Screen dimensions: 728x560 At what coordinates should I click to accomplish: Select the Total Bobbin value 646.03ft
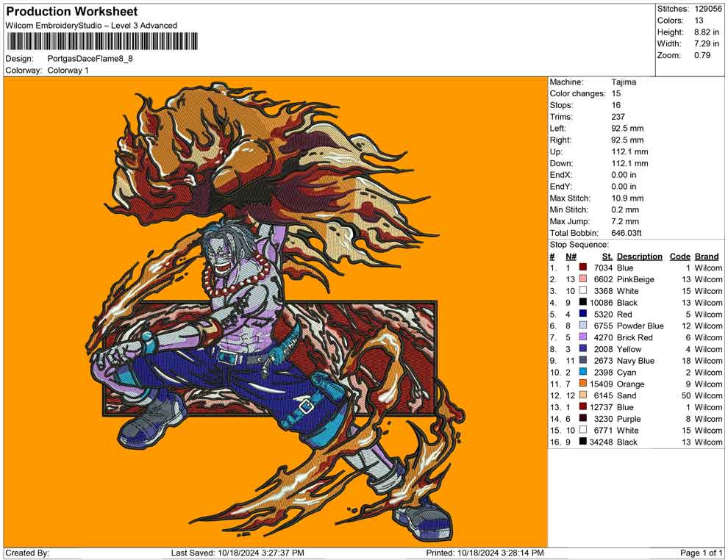tap(626, 233)
